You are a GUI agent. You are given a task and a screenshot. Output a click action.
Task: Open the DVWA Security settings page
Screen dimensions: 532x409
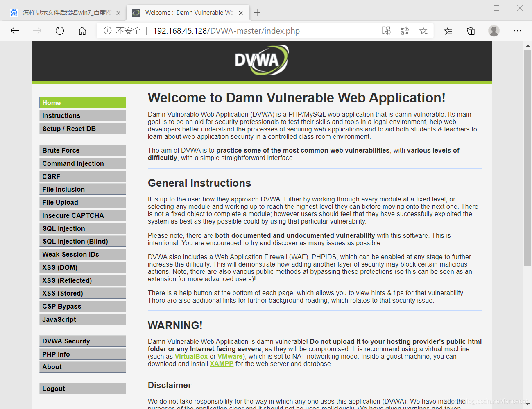[x=83, y=341]
